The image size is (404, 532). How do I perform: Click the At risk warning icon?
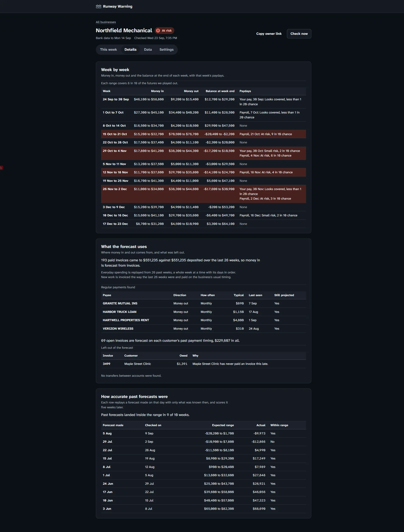[x=158, y=31]
